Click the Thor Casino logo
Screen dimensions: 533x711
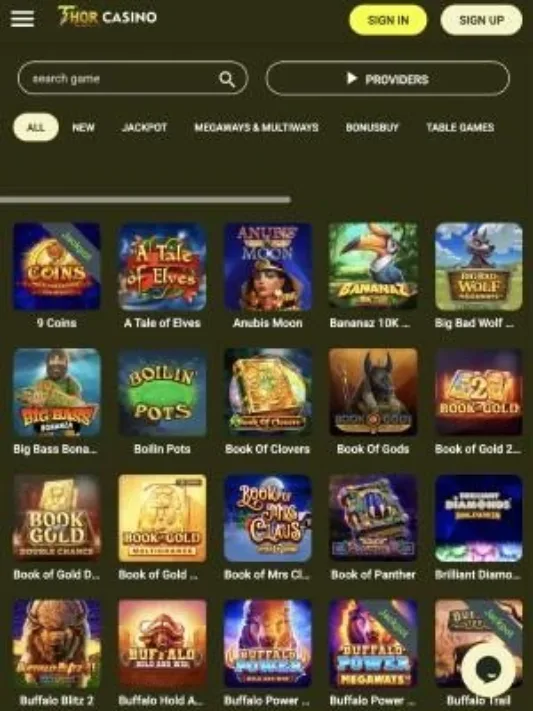tap(107, 17)
